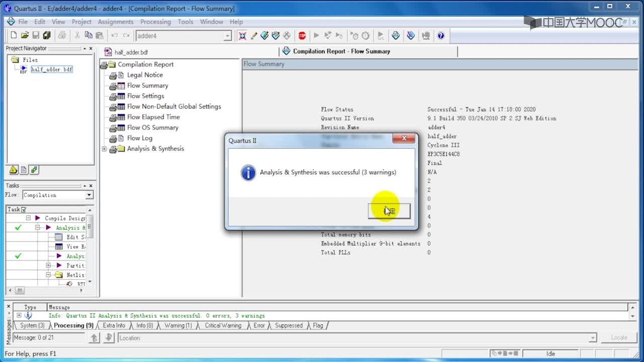Click the info icon in message row
This screenshot has width=644, height=362.
click(28, 316)
